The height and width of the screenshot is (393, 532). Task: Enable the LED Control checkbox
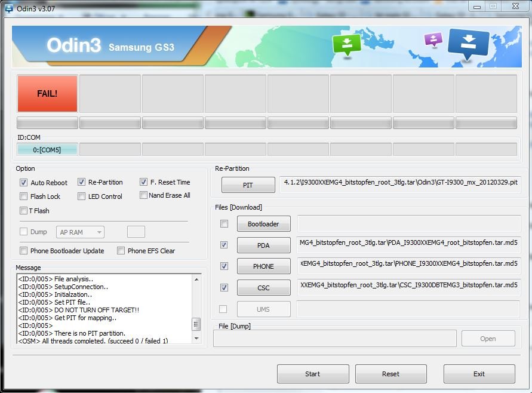point(81,196)
